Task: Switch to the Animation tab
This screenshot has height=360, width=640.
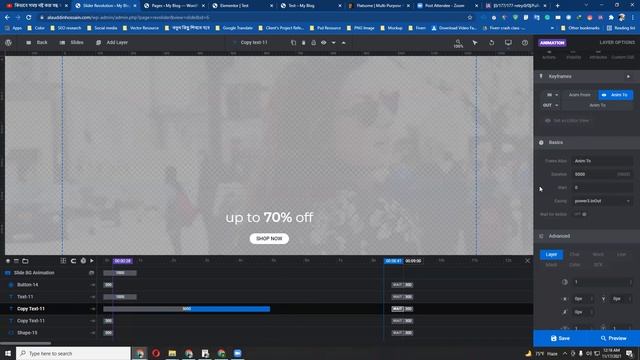Action: click(552, 43)
